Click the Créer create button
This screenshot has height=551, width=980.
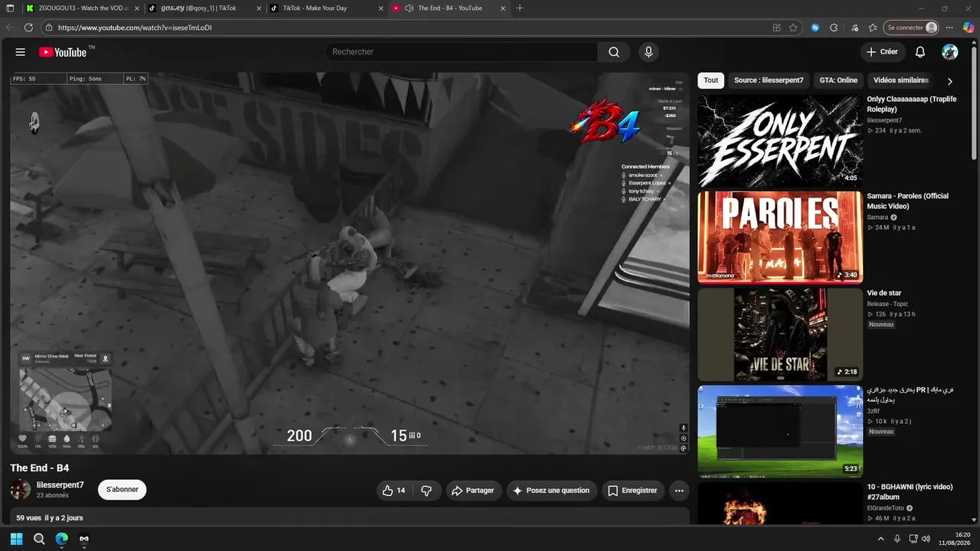point(882,52)
